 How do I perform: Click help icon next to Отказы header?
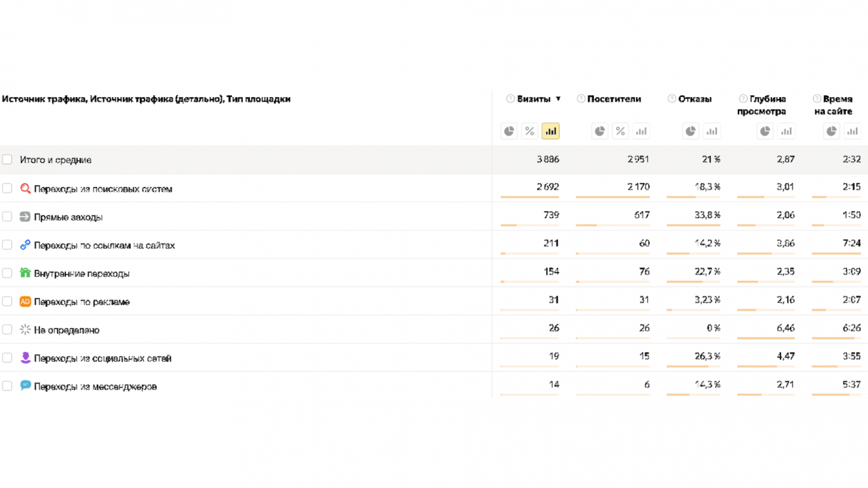pyautogui.click(x=672, y=99)
